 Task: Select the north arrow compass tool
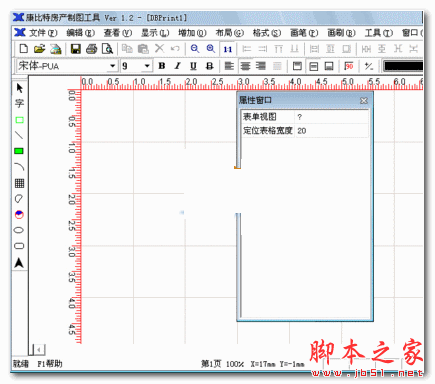pyautogui.click(x=19, y=263)
